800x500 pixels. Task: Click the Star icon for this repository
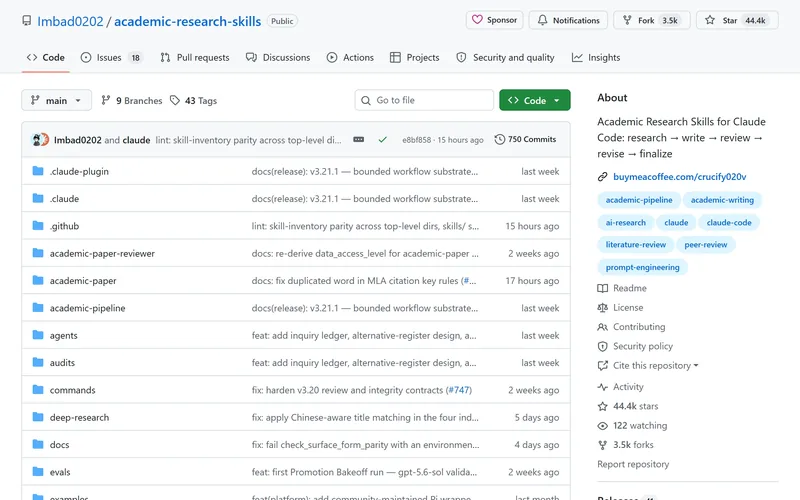(710, 20)
